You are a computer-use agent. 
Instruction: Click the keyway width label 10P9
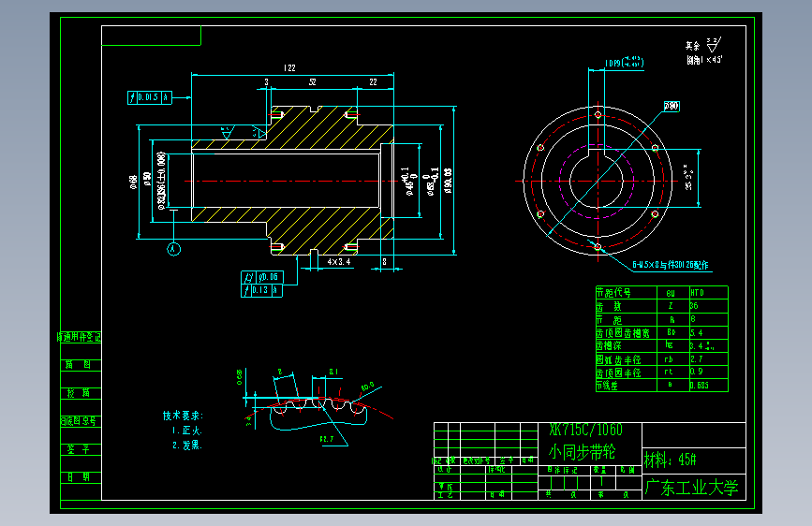[624, 63]
